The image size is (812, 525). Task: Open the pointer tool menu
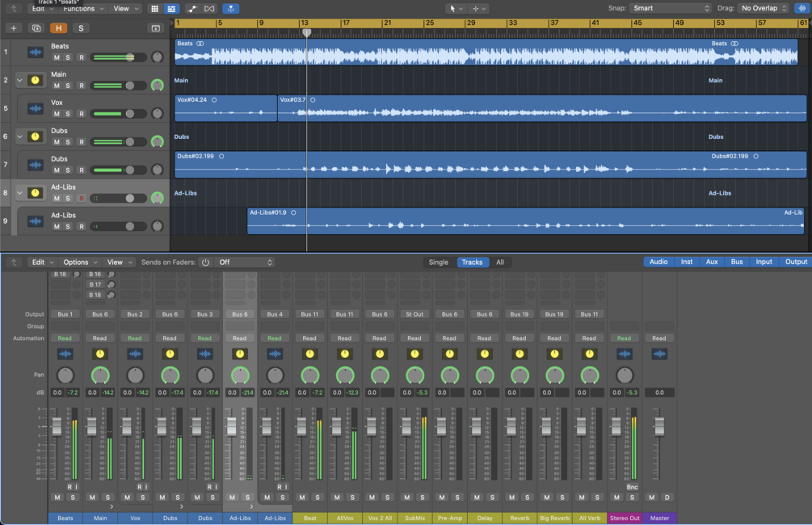click(456, 9)
